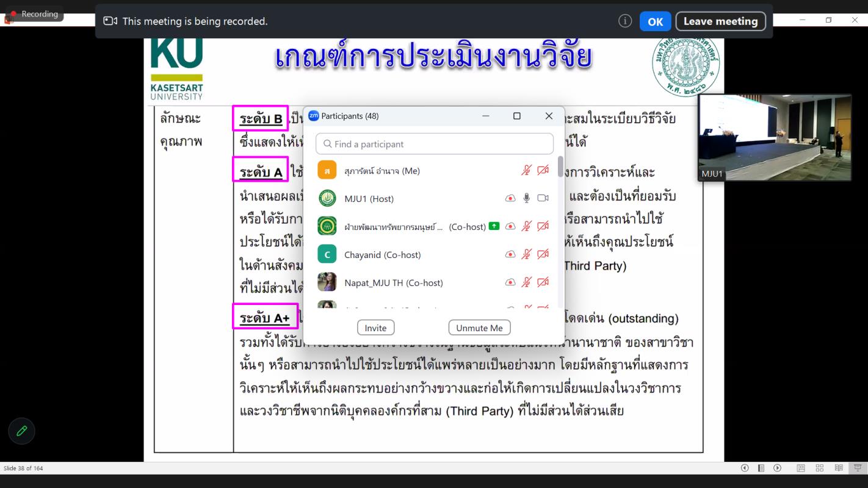Switch to Slide Sorter view

(820, 468)
